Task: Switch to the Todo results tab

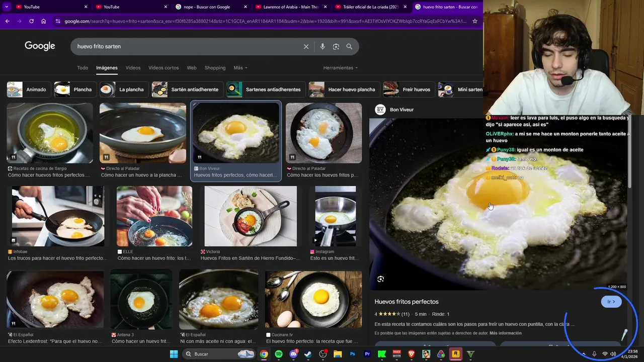Action: coord(83,68)
